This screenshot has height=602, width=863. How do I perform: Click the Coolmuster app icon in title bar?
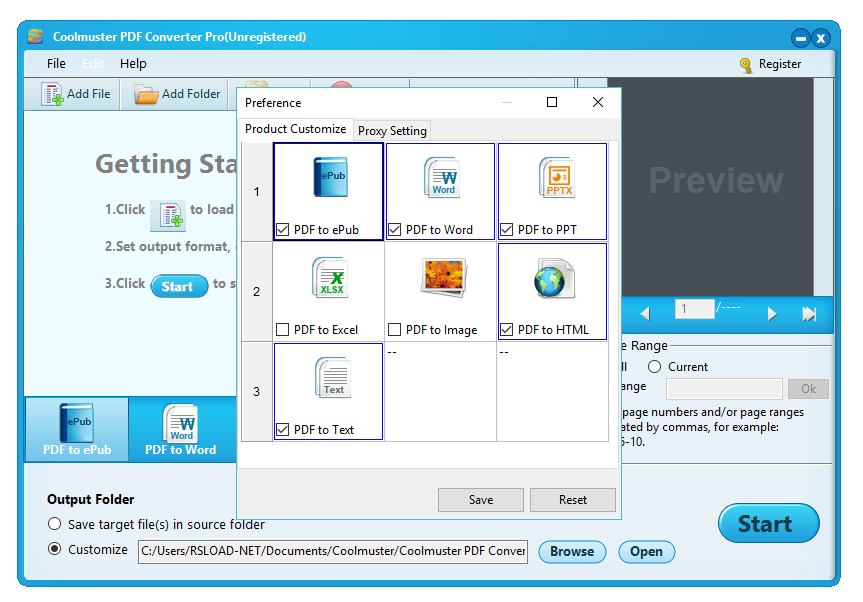point(35,37)
